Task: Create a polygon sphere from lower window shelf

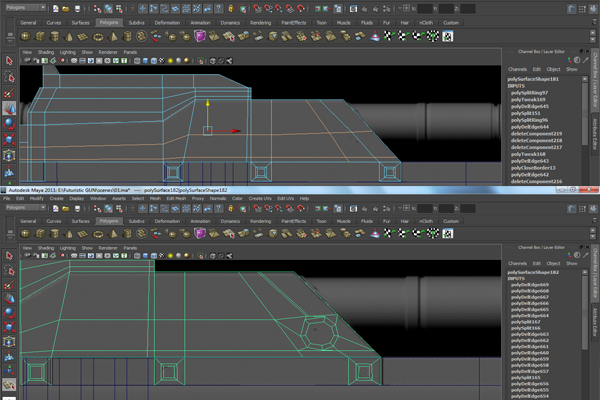Action: pos(25,233)
